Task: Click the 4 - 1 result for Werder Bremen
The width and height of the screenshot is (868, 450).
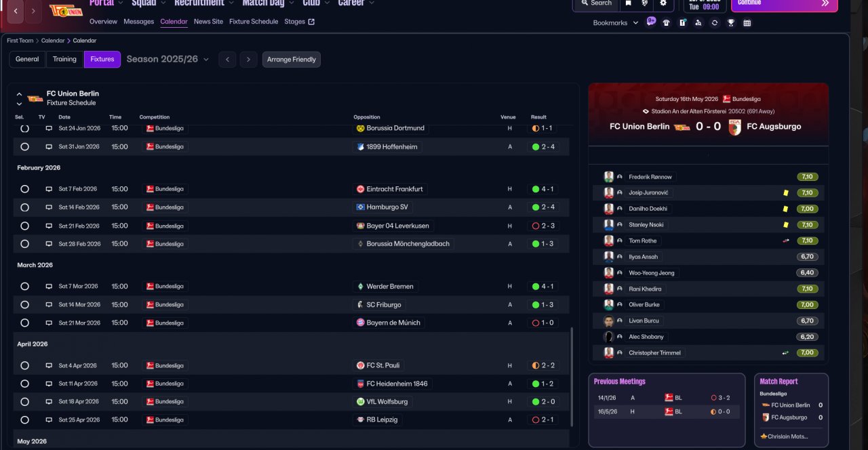Action: [542, 287]
